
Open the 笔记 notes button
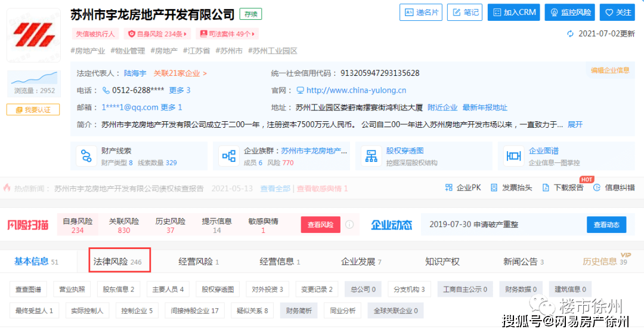click(x=465, y=13)
